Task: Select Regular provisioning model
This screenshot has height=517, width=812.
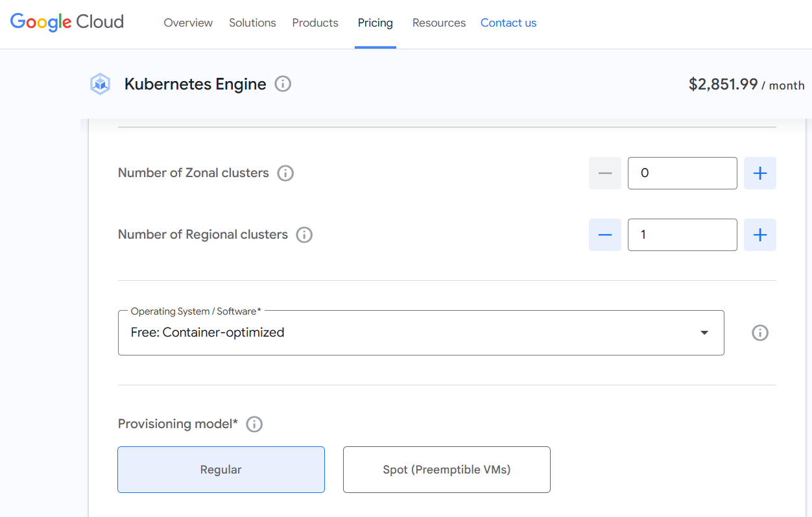Action: (x=221, y=470)
